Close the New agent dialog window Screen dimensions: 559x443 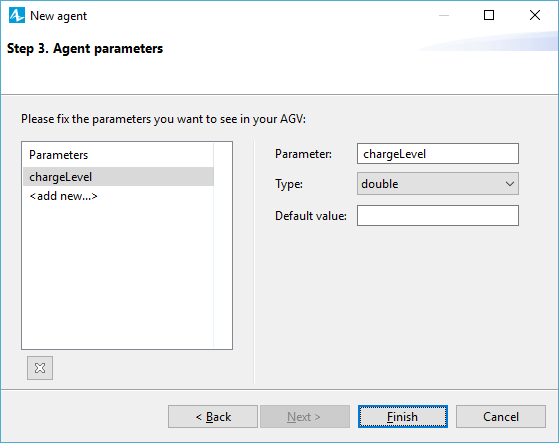[535, 15]
